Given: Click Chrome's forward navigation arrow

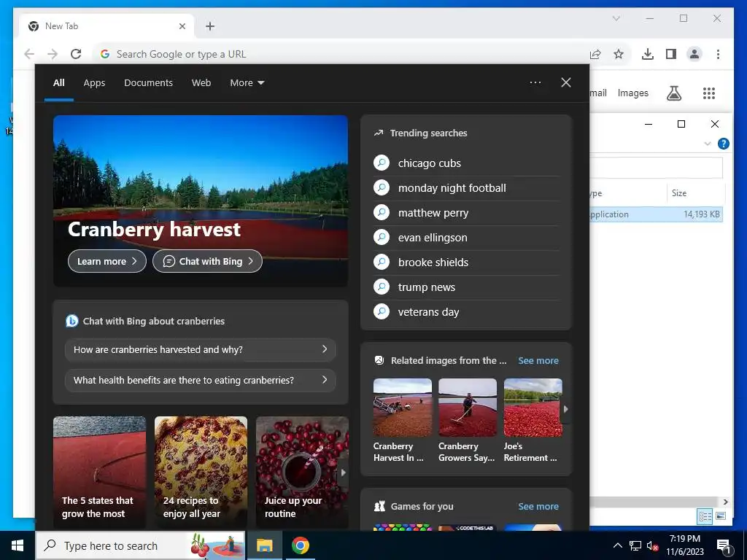Looking at the screenshot, I should [53, 54].
